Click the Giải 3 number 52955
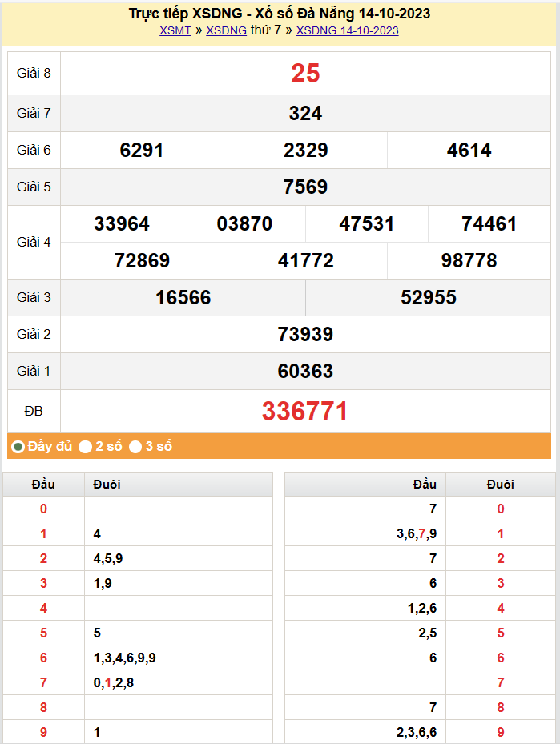 tap(428, 298)
